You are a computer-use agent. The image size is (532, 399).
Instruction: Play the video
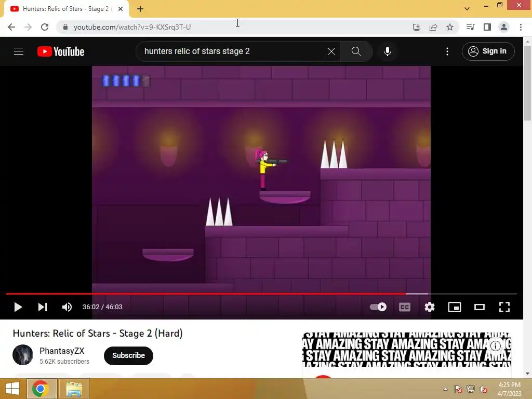coord(18,307)
